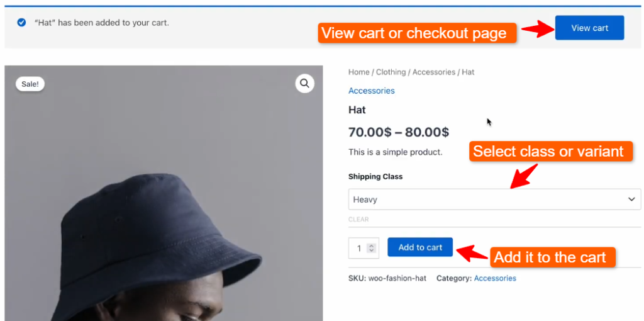Increase quantity with the up stepper arrow

pos(372,245)
